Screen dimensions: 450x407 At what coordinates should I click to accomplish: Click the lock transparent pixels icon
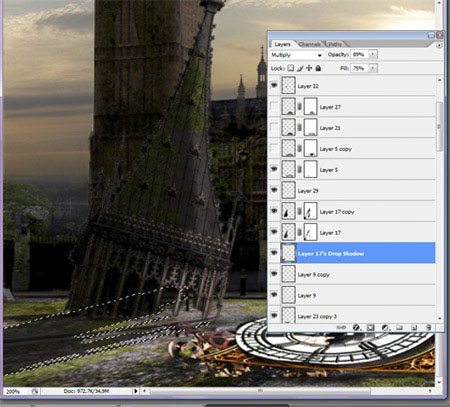(291, 68)
